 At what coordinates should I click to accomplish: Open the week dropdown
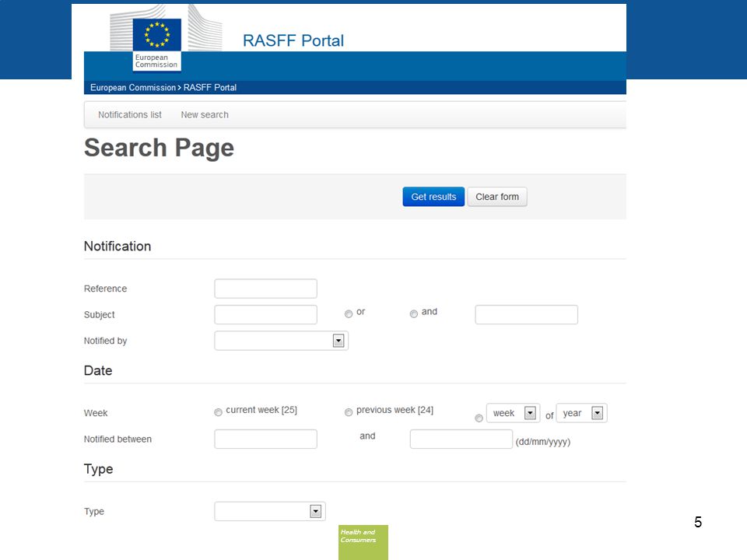click(x=513, y=413)
